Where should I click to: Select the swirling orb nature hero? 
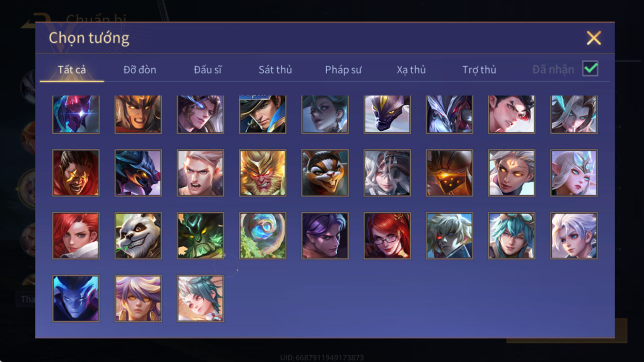[263, 236]
